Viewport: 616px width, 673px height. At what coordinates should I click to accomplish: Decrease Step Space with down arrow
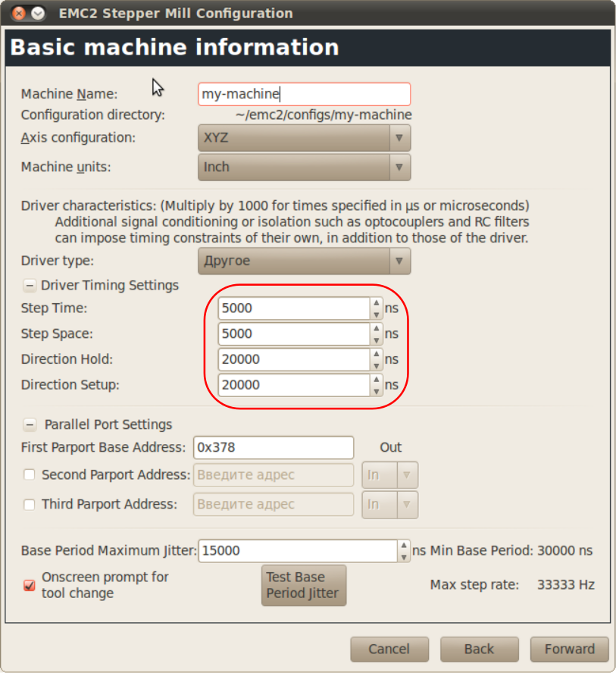tap(377, 340)
